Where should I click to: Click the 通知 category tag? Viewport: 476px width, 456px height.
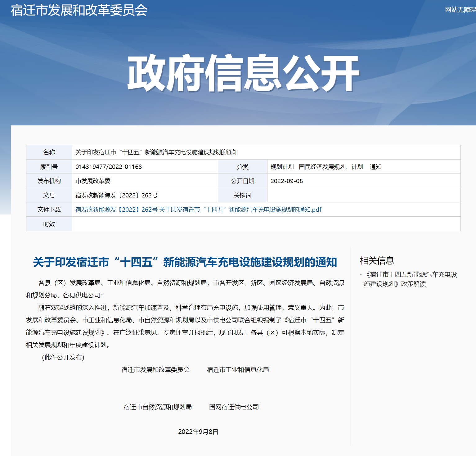coord(375,167)
